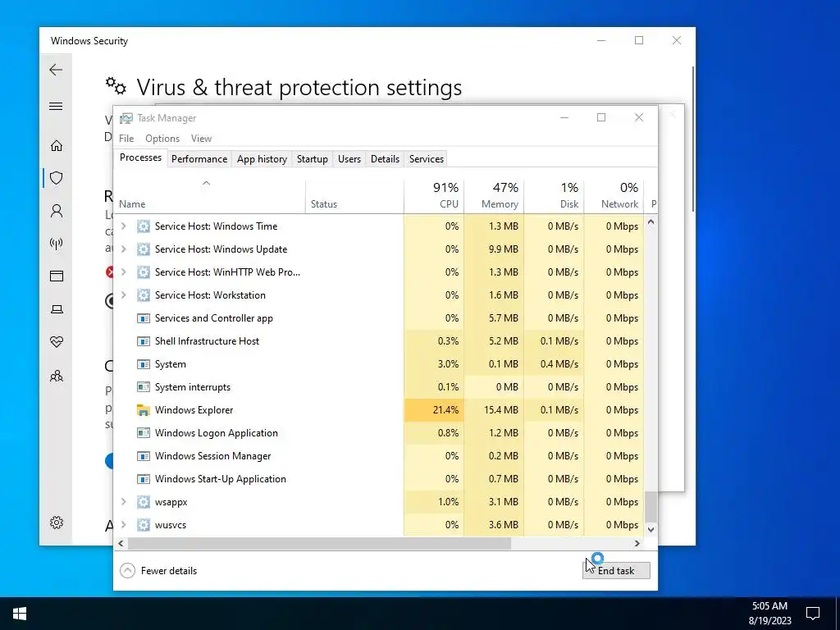840x630 pixels.
Task: Click the System interrupts icon
Action: [143, 387]
